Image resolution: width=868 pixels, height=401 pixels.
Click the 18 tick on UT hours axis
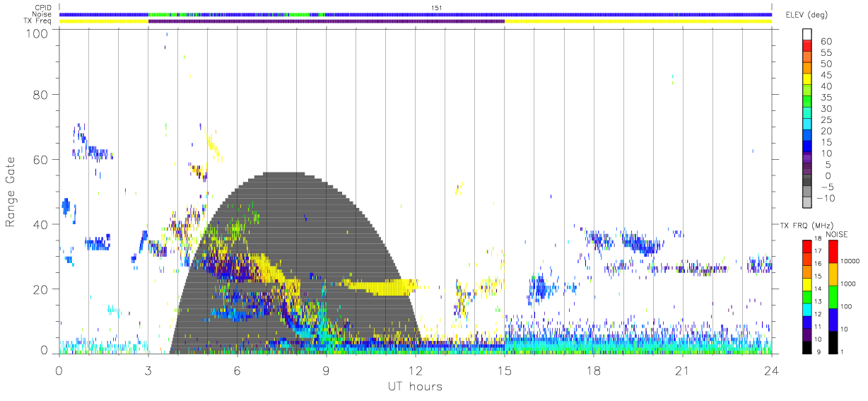point(593,370)
